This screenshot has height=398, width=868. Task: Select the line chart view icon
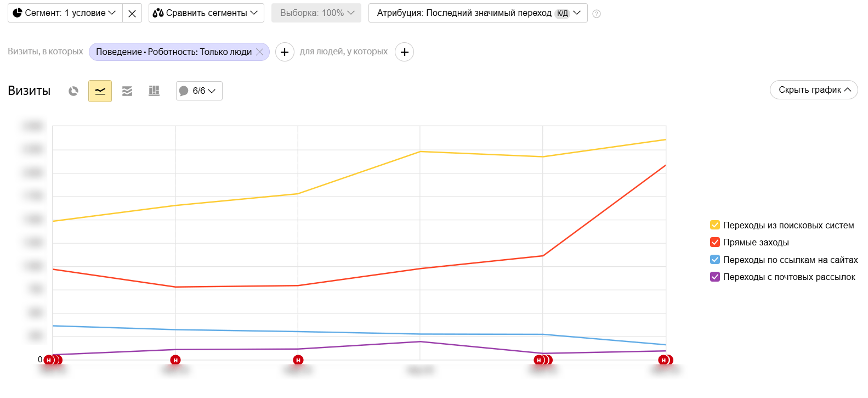click(x=100, y=91)
